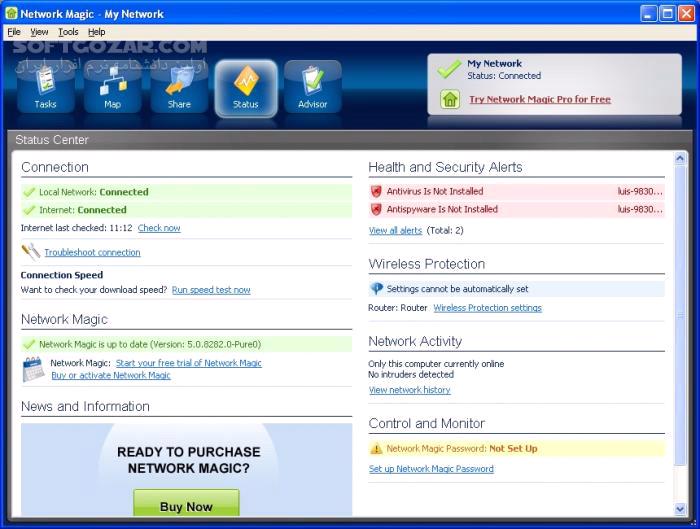Click Try Network Magic Pro for Free

[x=540, y=100]
